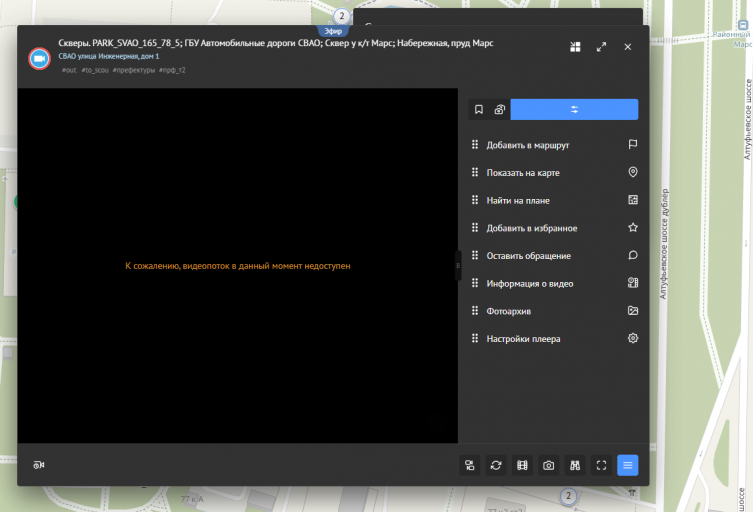Image resolution: width=753 pixels, height=512 pixels.
Task: Take a snapshot with the camera icon
Action: click(548, 465)
